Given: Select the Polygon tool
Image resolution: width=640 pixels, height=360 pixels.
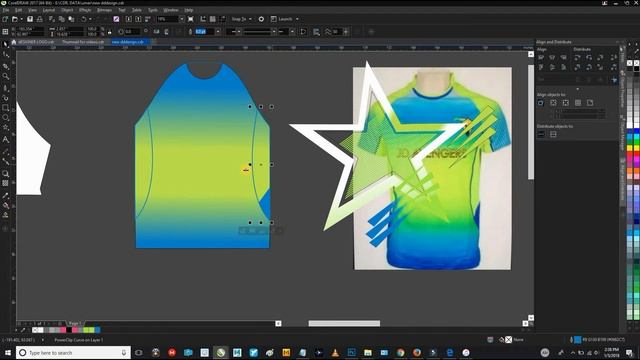Looking at the screenshot, I should pos(5,128).
